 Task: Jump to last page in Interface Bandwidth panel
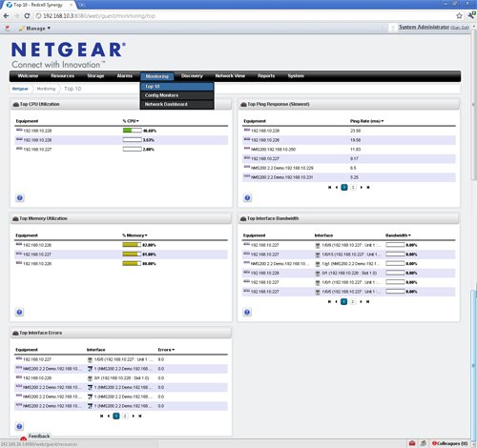click(367, 302)
